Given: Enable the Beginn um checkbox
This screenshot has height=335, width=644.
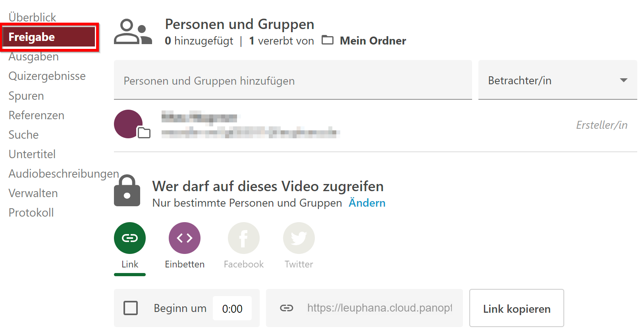Looking at the screenshot, I should coord(131,308).
